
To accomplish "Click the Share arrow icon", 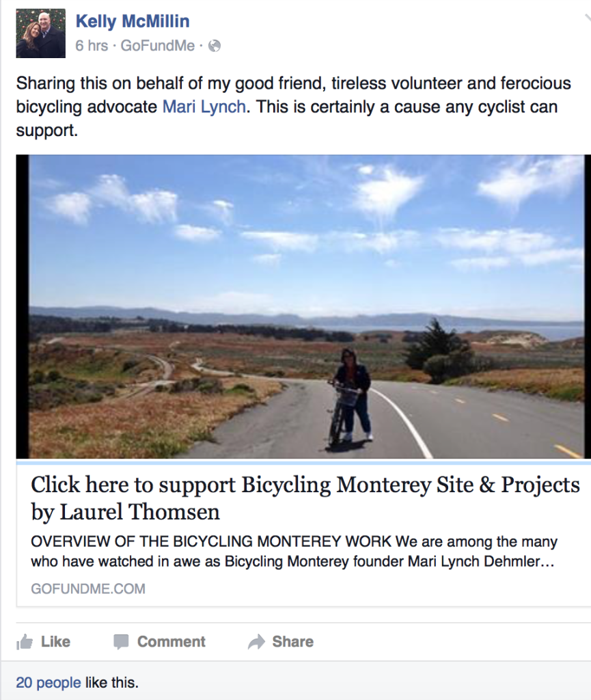I will [x=256, y=642].
